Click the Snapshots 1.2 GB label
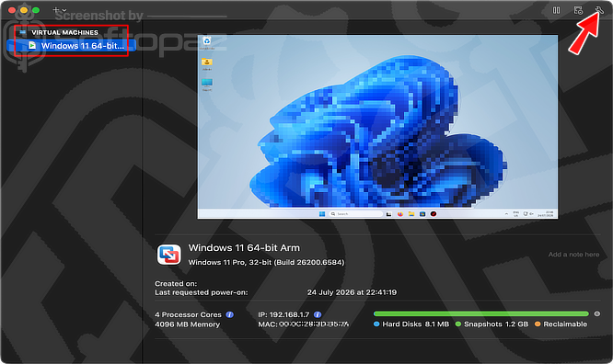Image resolution: width=613 pixels, height=364 pixels. click(x=496, y=324)
